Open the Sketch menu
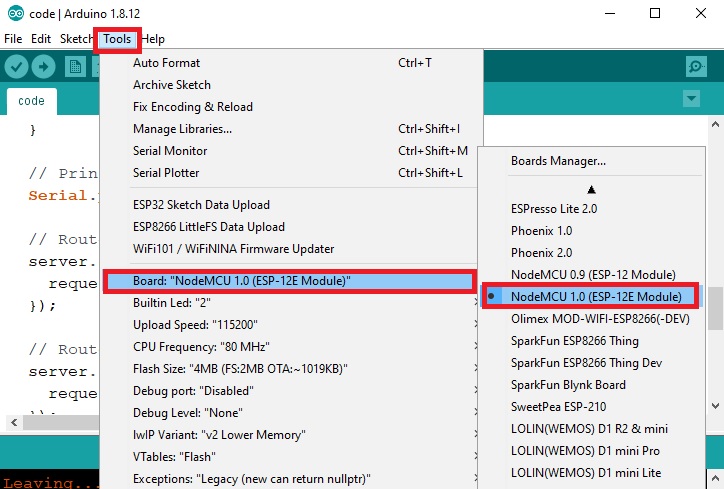Screen dimensions: 724x489 [76, 39]
